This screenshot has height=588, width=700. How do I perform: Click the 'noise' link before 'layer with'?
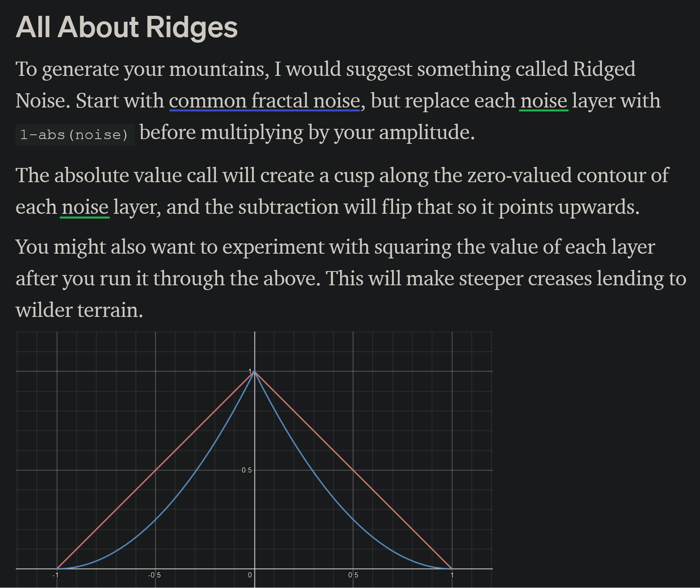(x=544, y=101)
